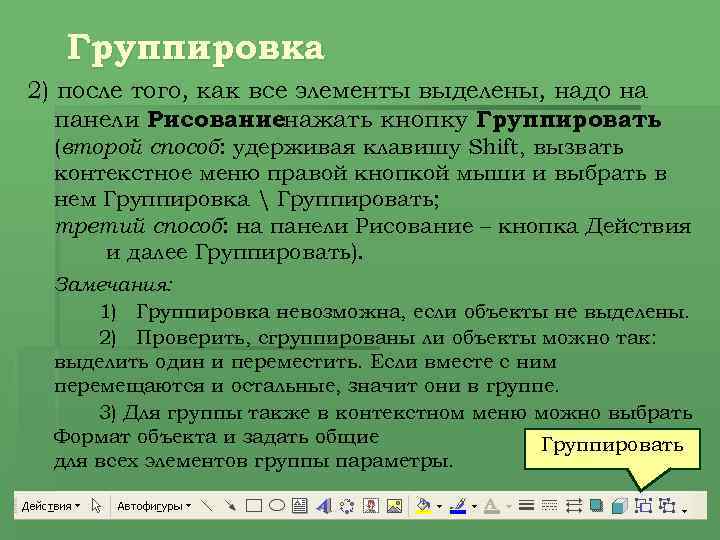The height and width of the screenshot is (540, 720).
Task: Expand the line color dropdown arrow
Action: (474, 507)
